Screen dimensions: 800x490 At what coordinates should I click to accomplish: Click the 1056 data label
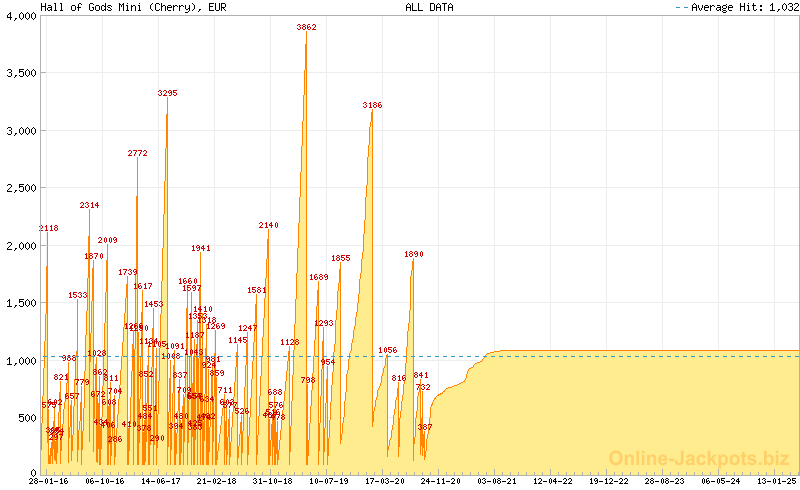(x=388, y=350)
